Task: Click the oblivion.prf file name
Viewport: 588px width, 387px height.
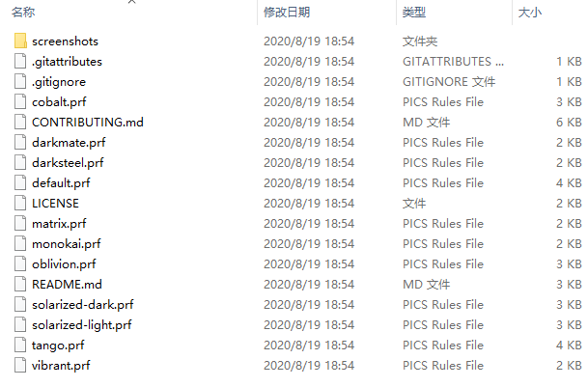Action: click(64, 264)
